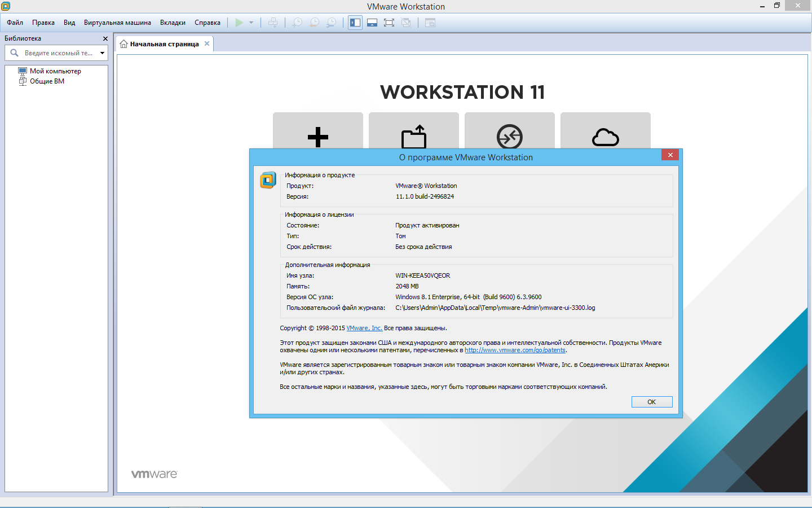812x508 pixels.
Task: Open the vmware.com/go/patents link
Action: coord(515,350)
